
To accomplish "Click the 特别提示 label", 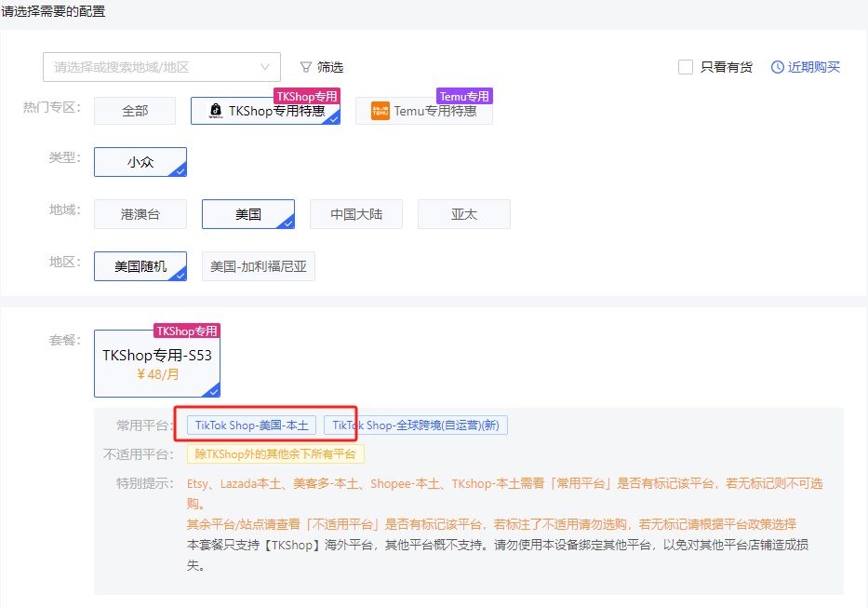I will (144, 483).
